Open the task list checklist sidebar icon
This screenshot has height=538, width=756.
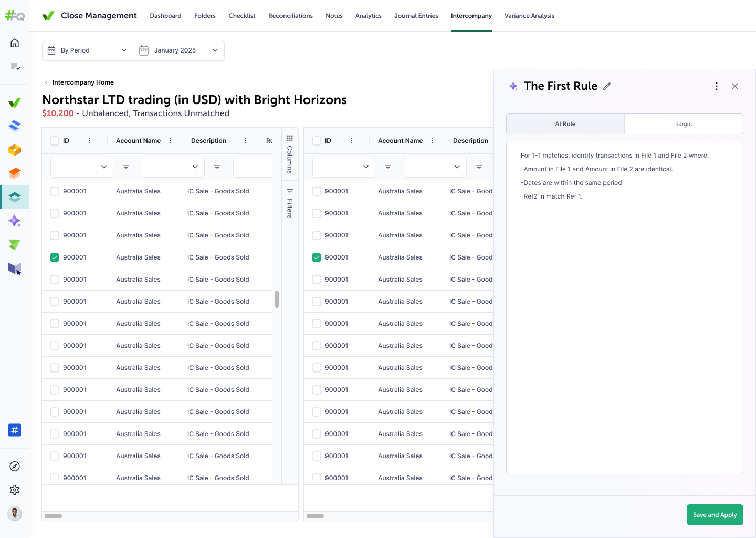coord(15,66)
